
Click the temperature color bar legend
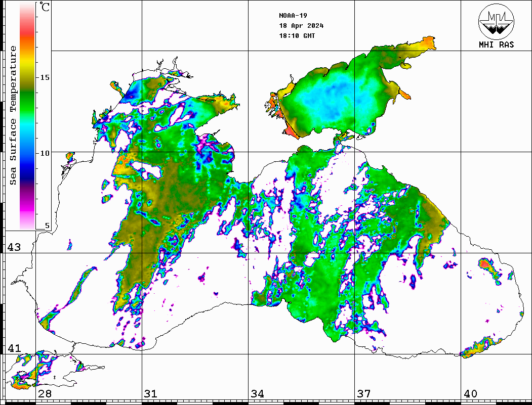[27, 116]
